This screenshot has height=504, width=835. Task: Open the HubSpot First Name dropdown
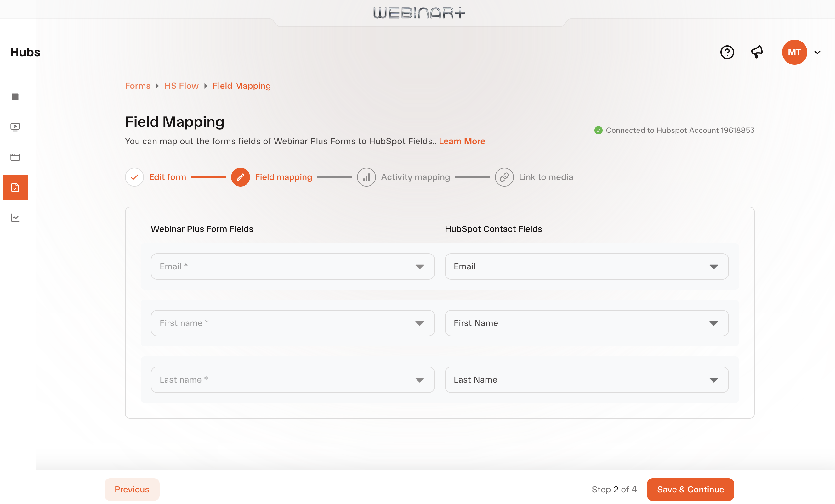pos(587,323)
